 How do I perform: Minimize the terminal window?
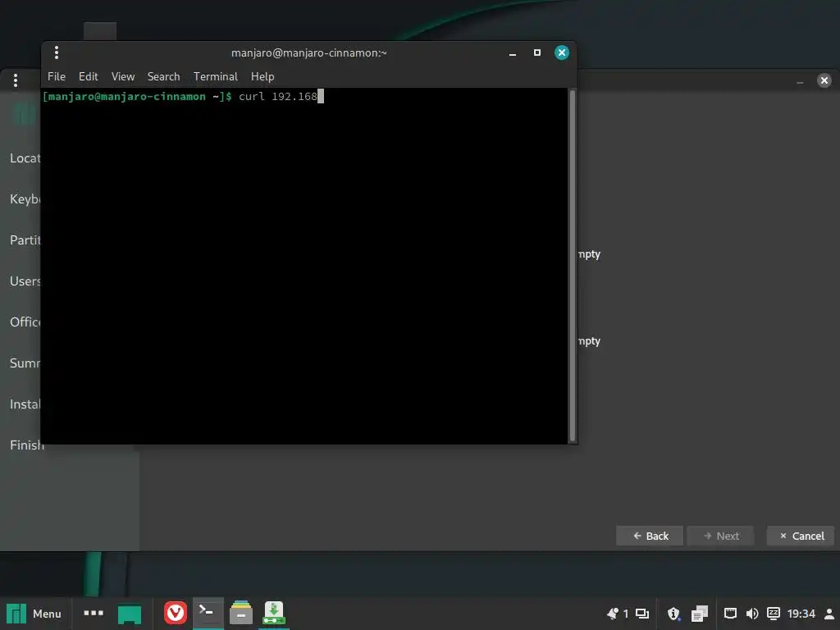tap(513, 53)
